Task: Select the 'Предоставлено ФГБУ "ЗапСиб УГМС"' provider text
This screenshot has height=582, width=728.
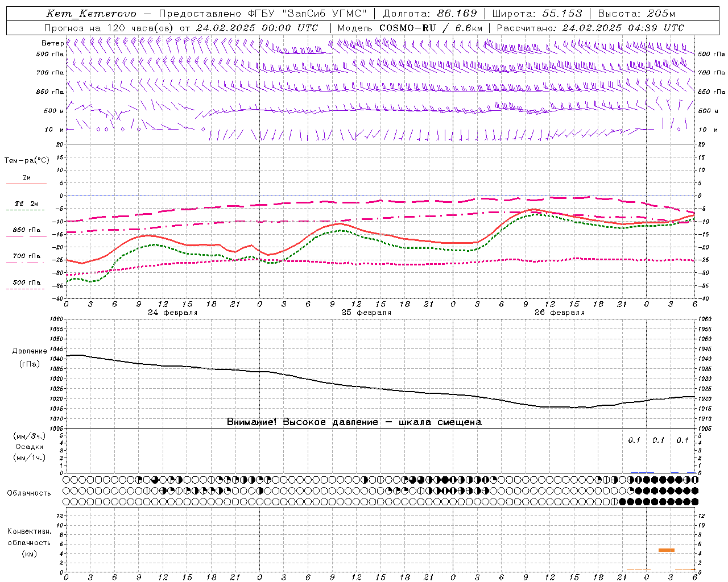Action: pos(263,14)
